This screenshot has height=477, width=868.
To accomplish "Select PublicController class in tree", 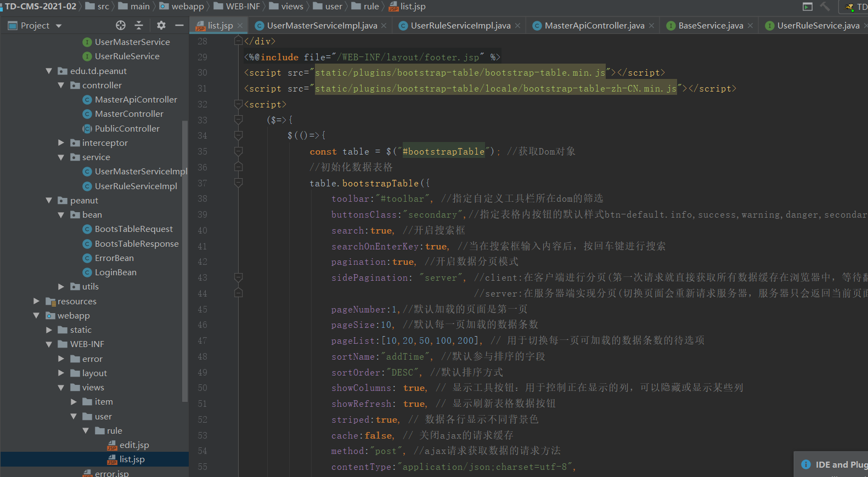I will click(127, 128).
